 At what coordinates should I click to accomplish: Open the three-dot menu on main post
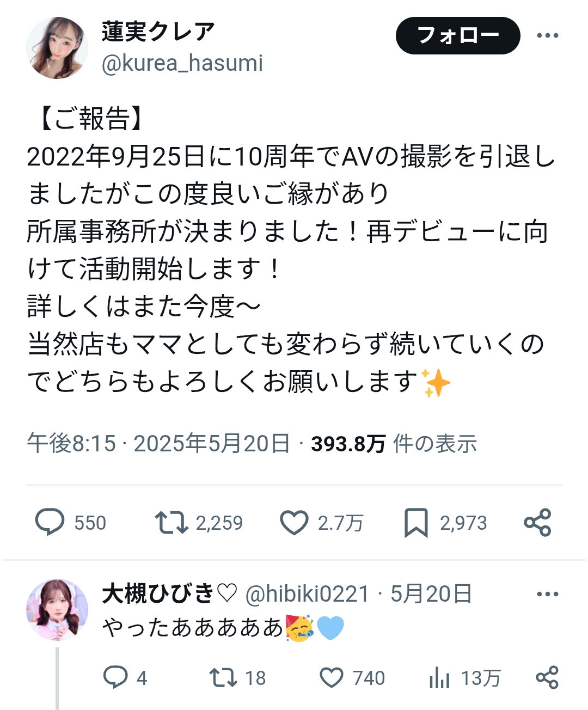547,36
